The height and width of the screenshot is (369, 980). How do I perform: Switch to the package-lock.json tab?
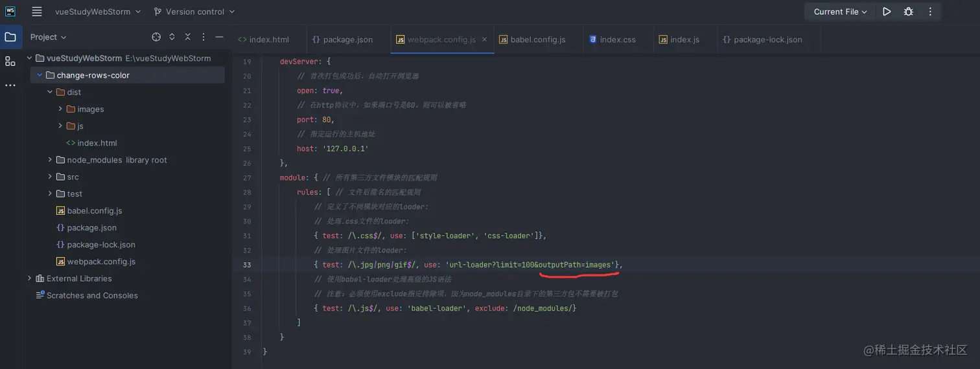pyautogui.click(x=762, y=39)
